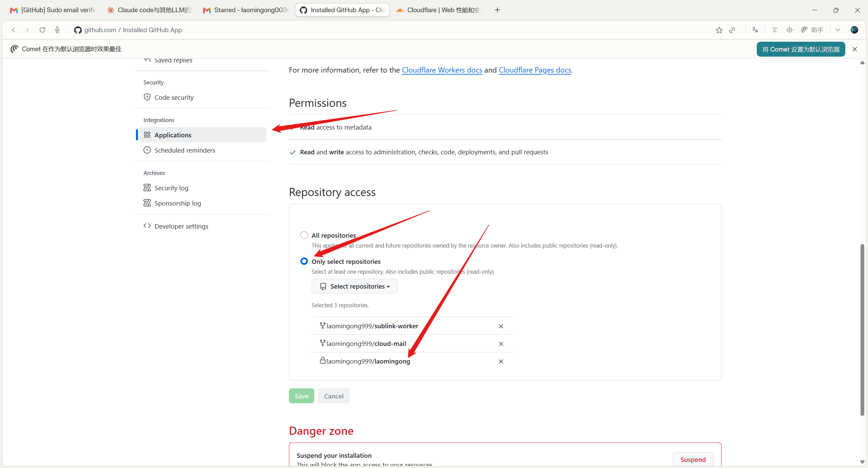Click the Code security shield icon

coord(147,97)
